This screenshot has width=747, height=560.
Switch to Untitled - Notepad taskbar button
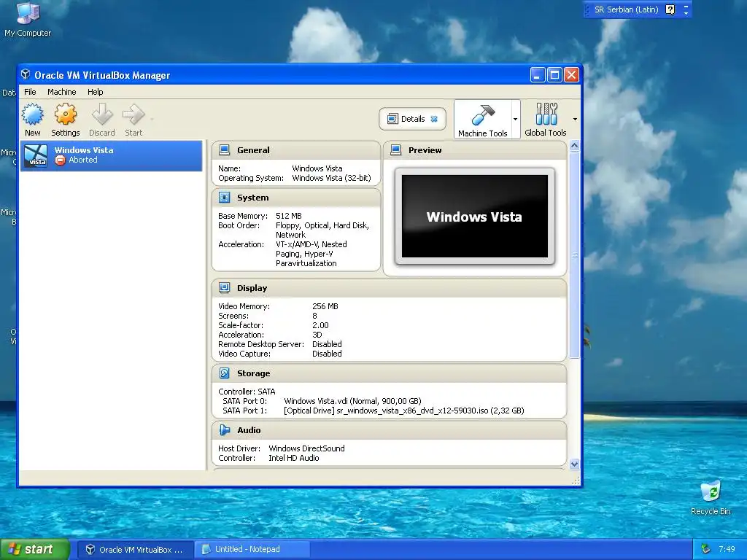point(253,550)
